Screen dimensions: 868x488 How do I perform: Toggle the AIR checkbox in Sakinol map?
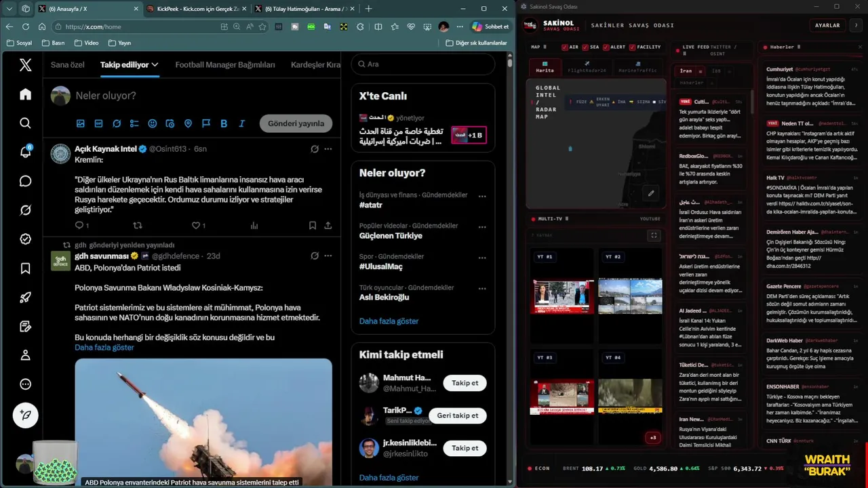tap(565, 47)
